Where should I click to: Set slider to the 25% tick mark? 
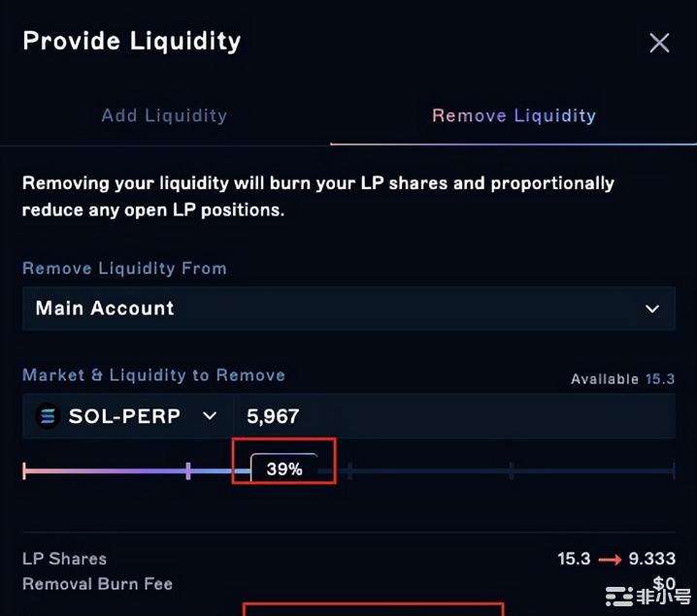point(188,470)
